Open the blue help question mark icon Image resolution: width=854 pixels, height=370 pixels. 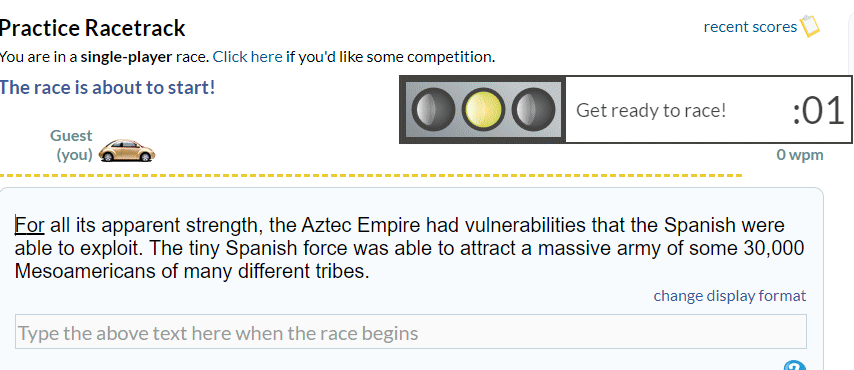(795, 366)
